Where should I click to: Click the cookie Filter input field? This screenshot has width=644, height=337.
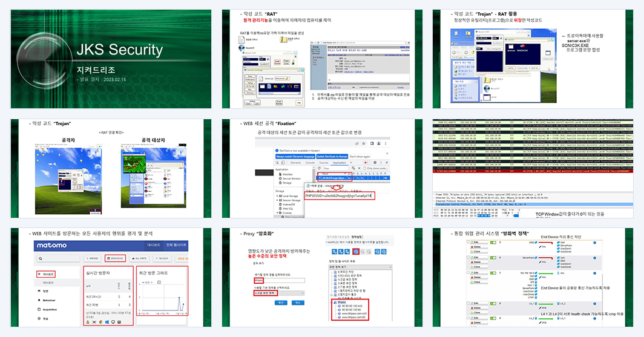pos(335,168)
